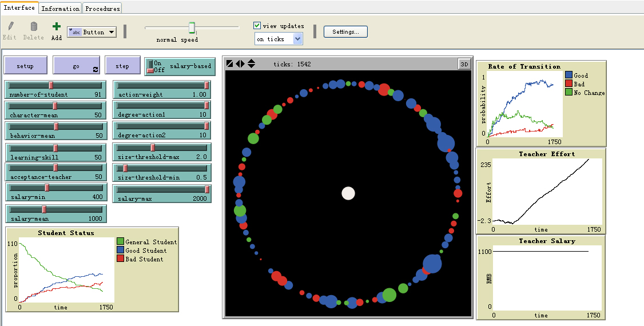Uncheck the view updates checkbox

click(257, 26)
